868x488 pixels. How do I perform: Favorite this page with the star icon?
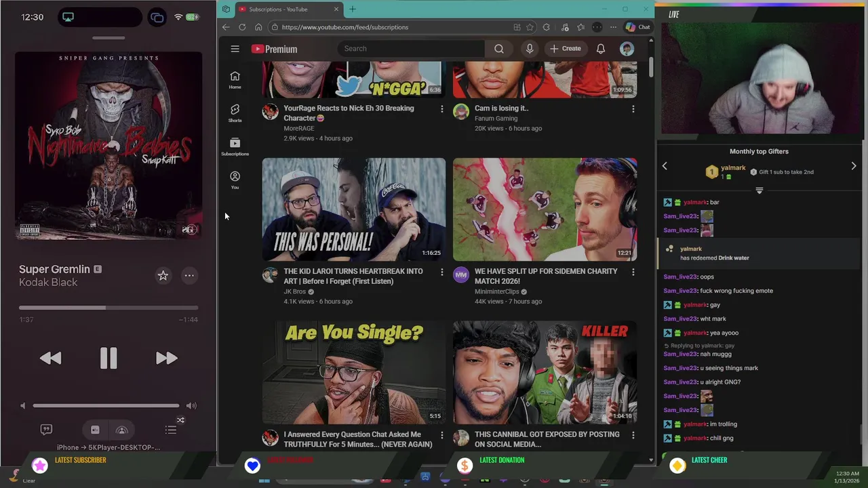point(530,27)
